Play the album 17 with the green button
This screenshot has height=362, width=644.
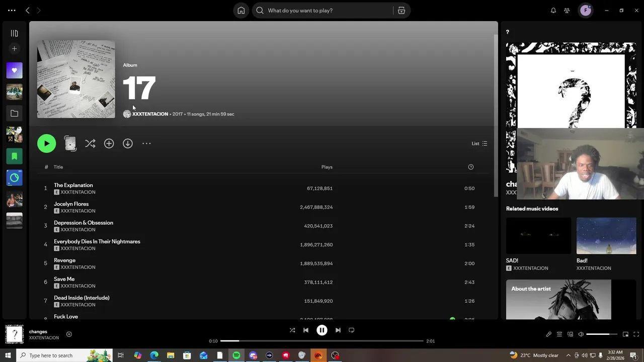tap(47, 144)
